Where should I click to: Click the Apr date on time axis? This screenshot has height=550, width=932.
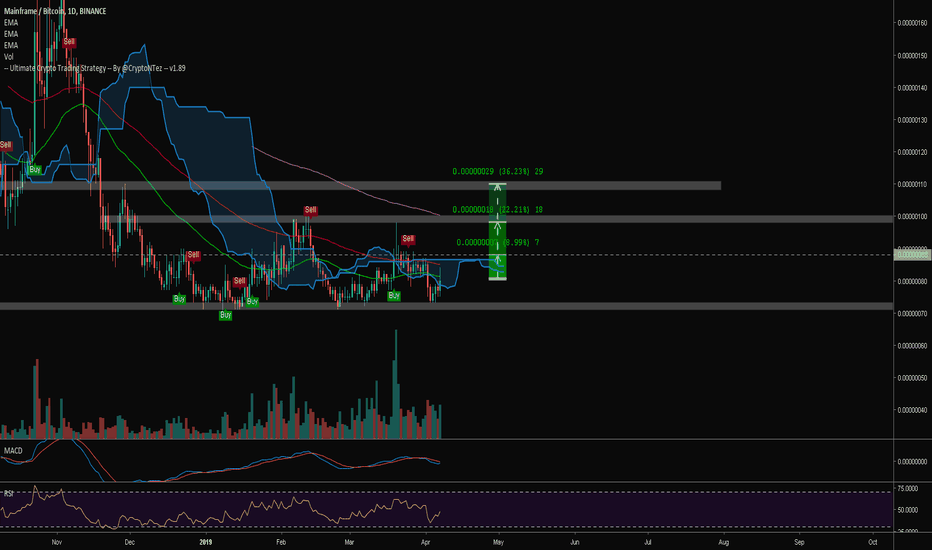coord(425,542)
